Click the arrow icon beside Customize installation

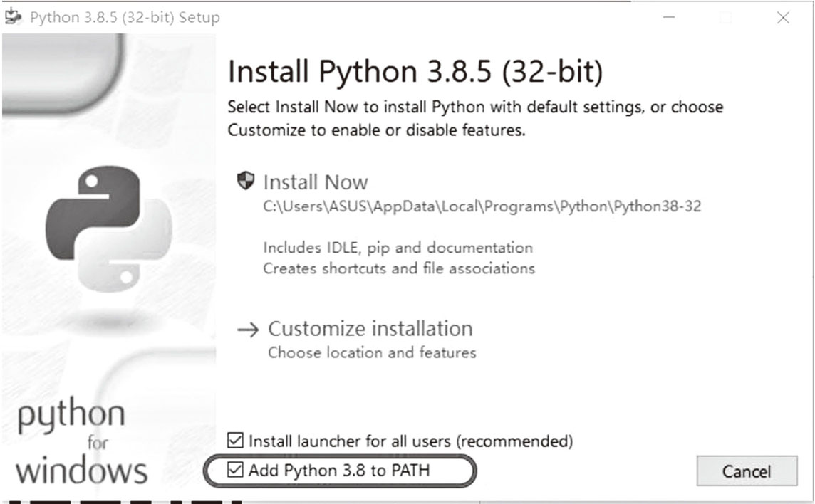[248, 330]
